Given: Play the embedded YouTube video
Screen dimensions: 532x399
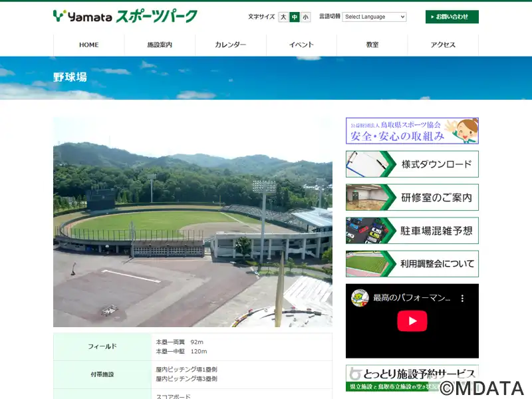Looking at the screenshot, I should (x=412, y=321).
